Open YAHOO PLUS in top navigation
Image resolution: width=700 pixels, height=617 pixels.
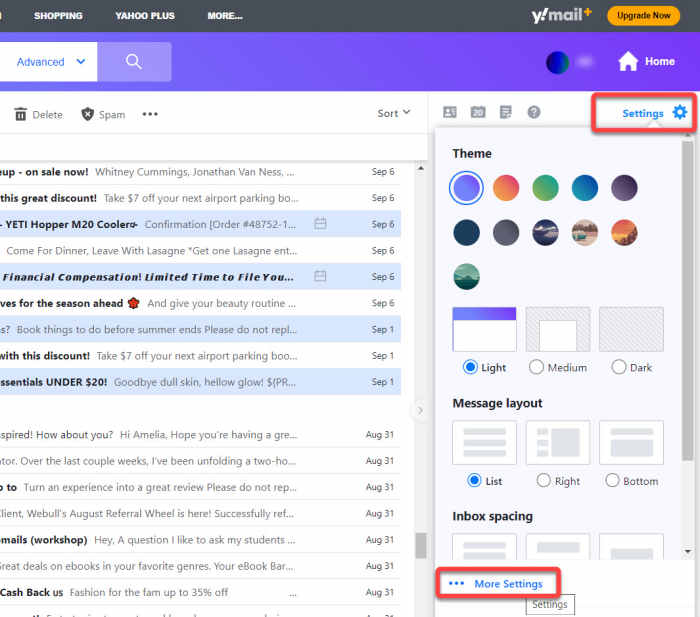tap(145, 16)
